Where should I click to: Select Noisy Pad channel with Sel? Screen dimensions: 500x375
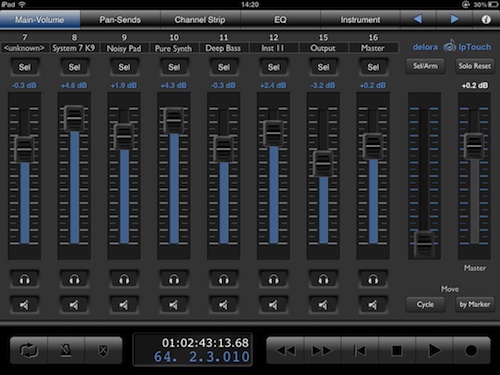point(124,67)
